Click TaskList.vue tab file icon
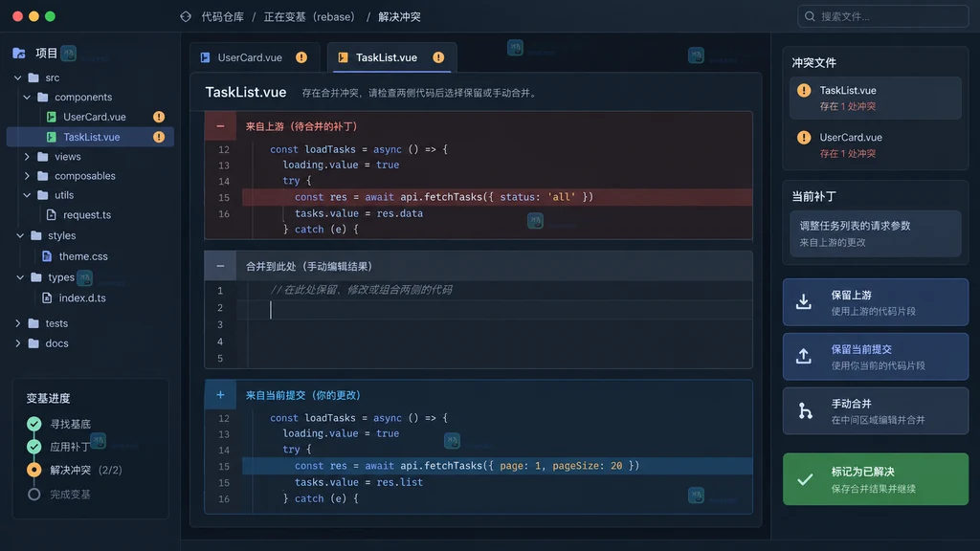Screen dimensions: 980x551 pyautogui.click(x=343, y=57)
